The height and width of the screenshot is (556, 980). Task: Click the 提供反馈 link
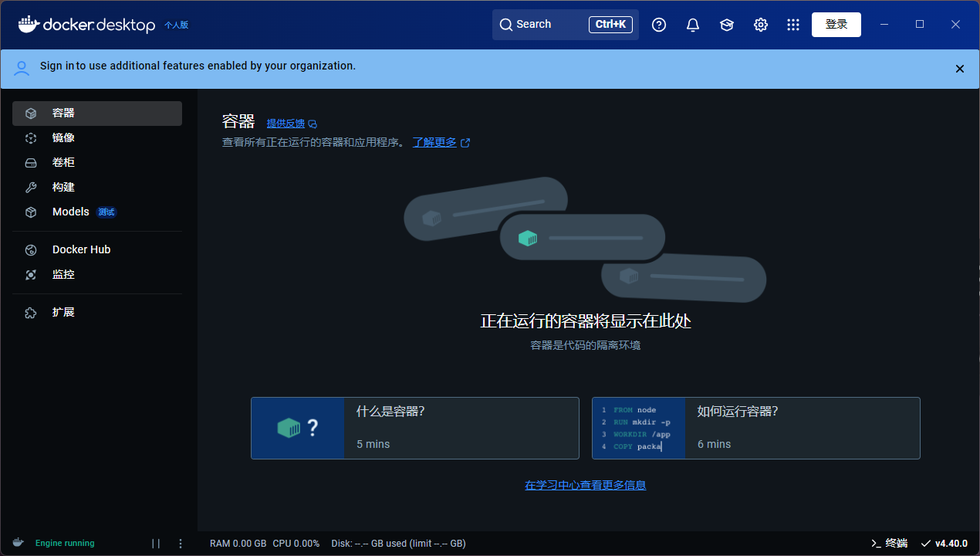[286, 124]
